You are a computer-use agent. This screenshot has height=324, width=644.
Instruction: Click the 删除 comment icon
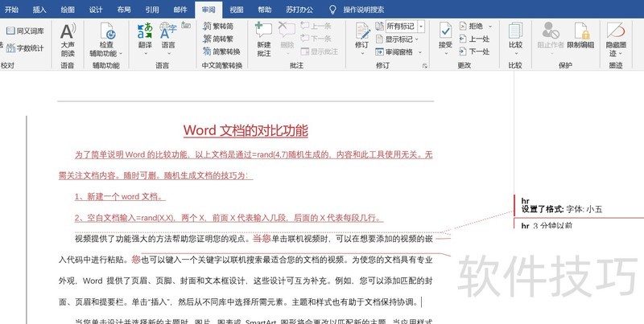[x=287, y=30]
